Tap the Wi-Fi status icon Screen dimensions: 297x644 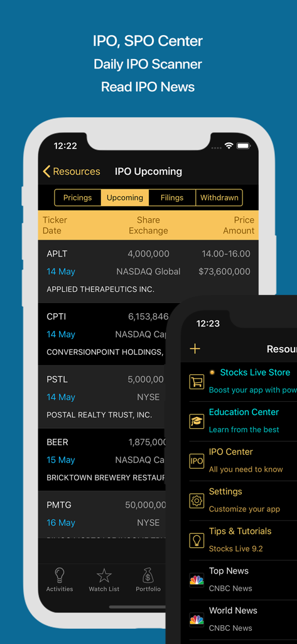point(229,146)
